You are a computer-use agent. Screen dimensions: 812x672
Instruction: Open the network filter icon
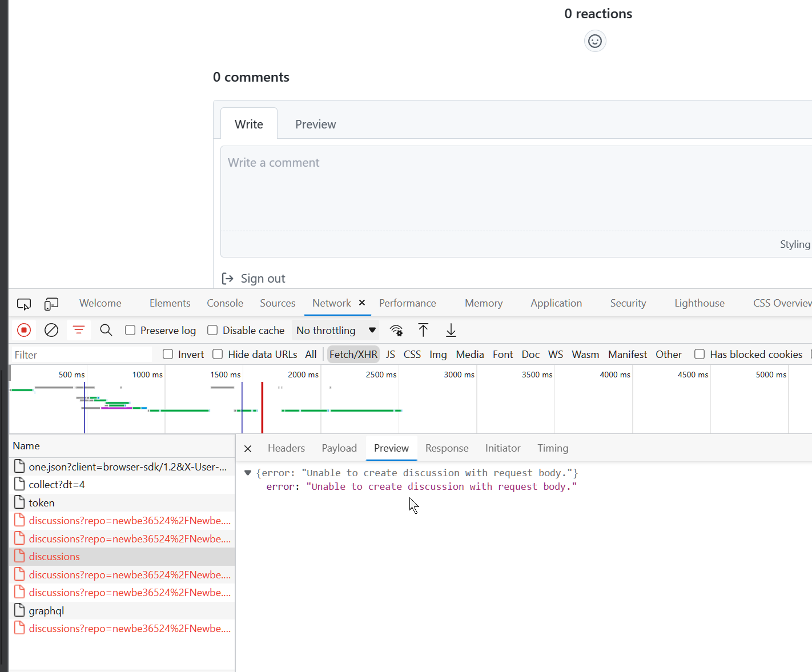[78, 330]
